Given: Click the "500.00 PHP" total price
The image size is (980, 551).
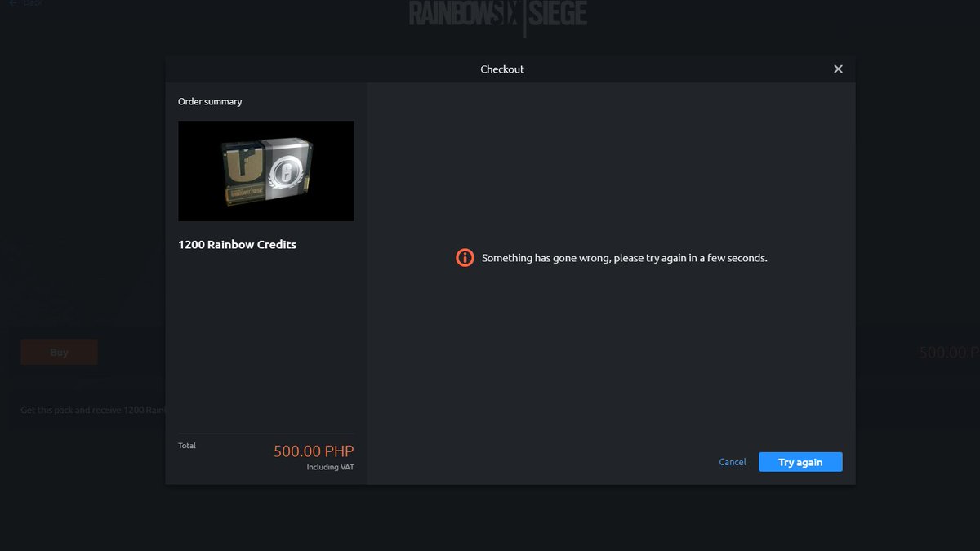Looking at the screenshot, I should pos(314,451).
